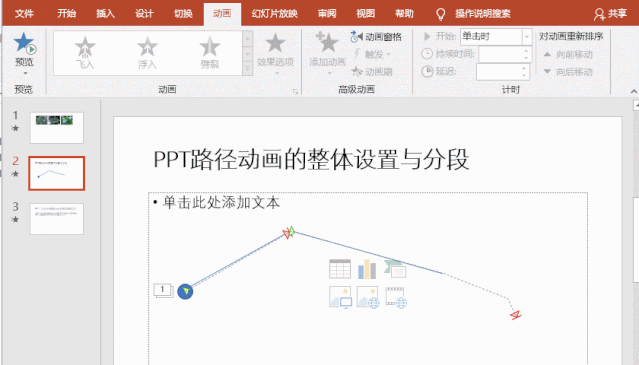Click the insert video placeholder icon
Screen dimensions: 639x365
[x=396, y=297]
